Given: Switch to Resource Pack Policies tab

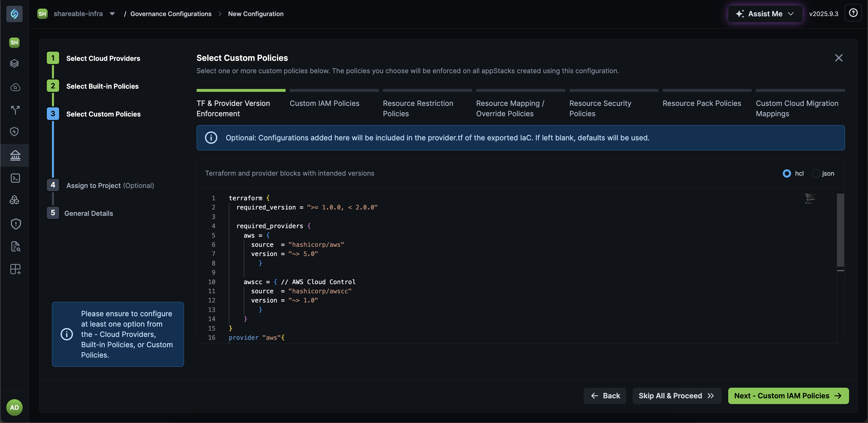Looking at the screenshot, I should 707,104.
